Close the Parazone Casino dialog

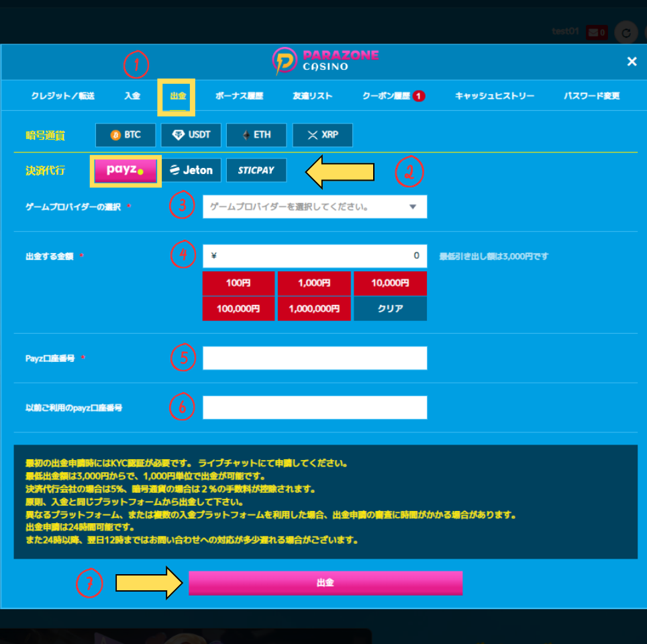tap(632, 62)
